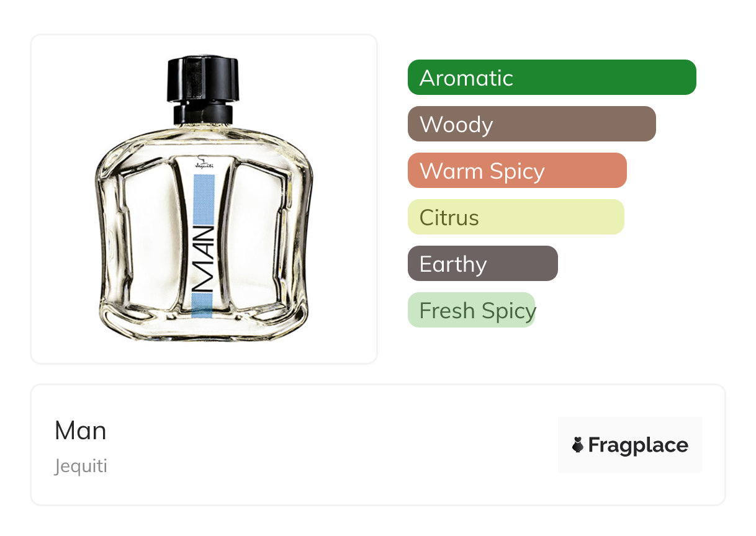Open the Man fragrance title
The height and width of the screenshot is (536, 756).
(80, 431)
